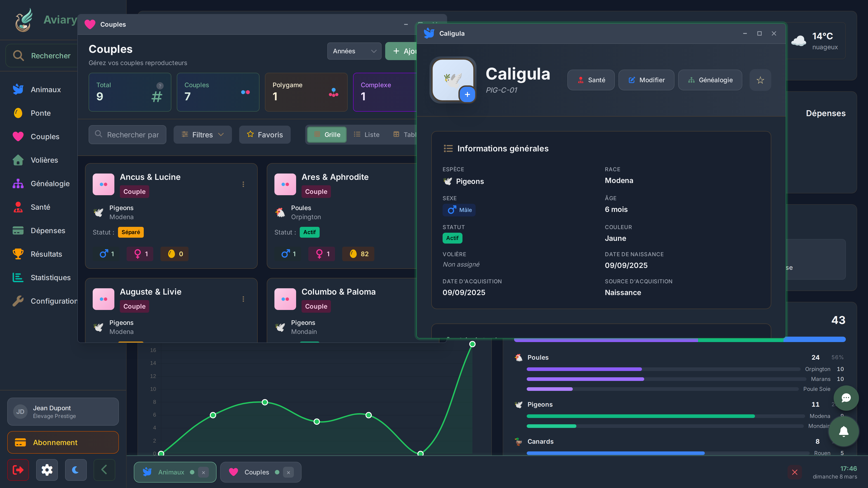Image resolution: width=868 pixels, height=488 pixels.
Task: Collapse sidebar with the left chevron
Action: click(x=104, y=470)
